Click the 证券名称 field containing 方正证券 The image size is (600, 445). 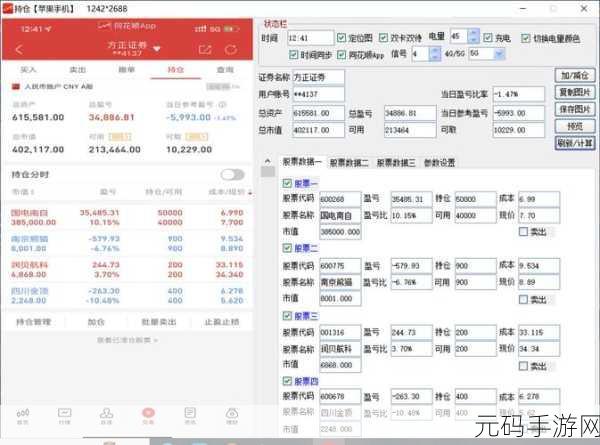coord(318,77)
